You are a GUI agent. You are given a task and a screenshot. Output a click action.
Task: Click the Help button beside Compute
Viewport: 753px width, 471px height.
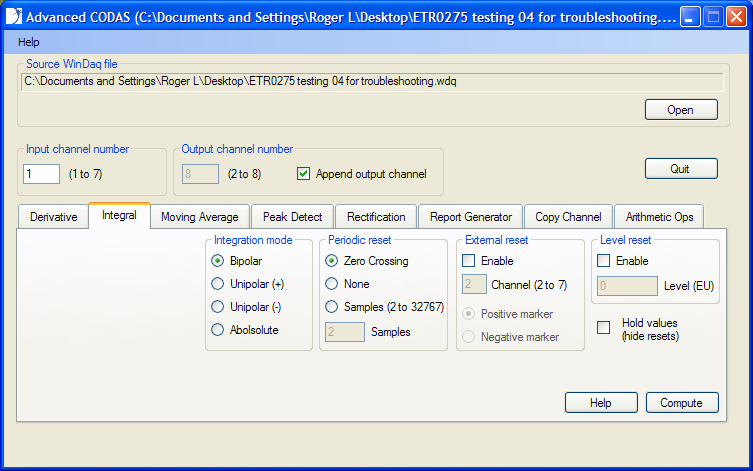[x=601, y=402]
